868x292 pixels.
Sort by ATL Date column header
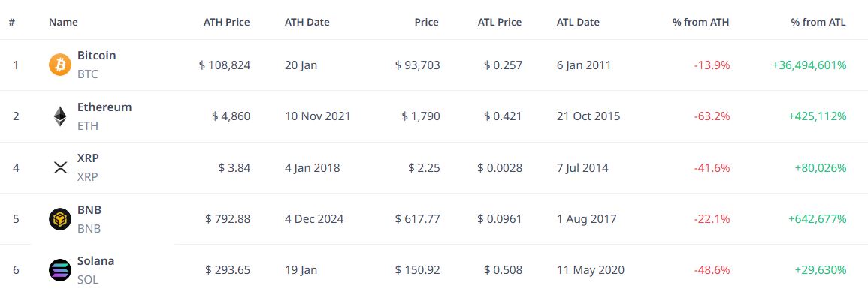[578, 22]
